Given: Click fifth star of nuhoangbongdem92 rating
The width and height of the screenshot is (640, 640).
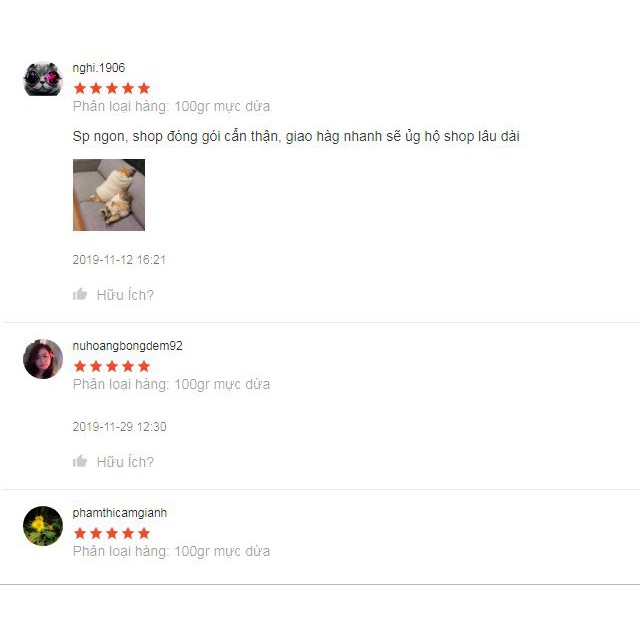Looking at the screenshot, I should point(144,366).
